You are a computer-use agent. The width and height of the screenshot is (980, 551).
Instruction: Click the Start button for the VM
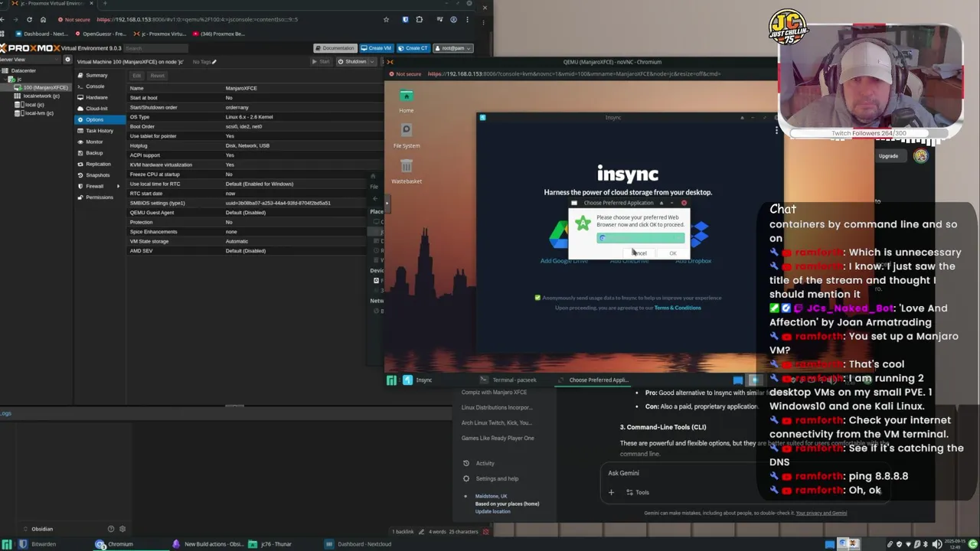coord(322,61)
